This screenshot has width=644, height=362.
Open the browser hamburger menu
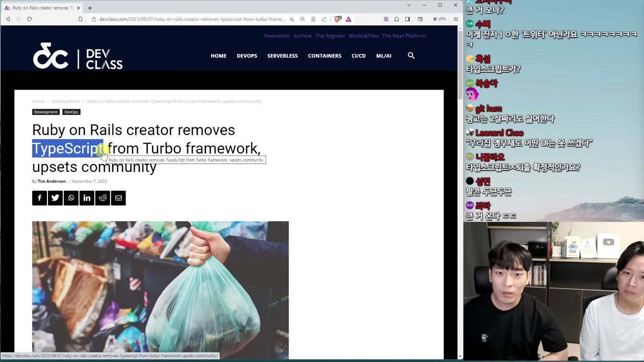(456, 19)
